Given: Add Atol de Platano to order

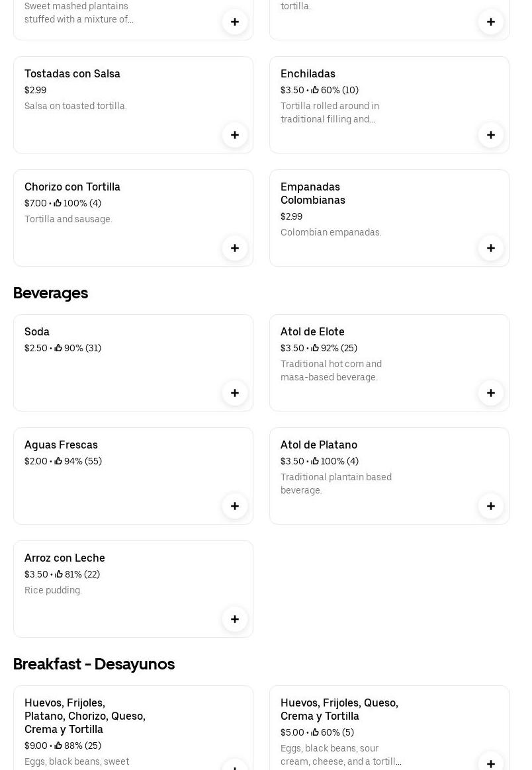Looking at the screenshot, I should pyautogui.click(x=491, y=506).
